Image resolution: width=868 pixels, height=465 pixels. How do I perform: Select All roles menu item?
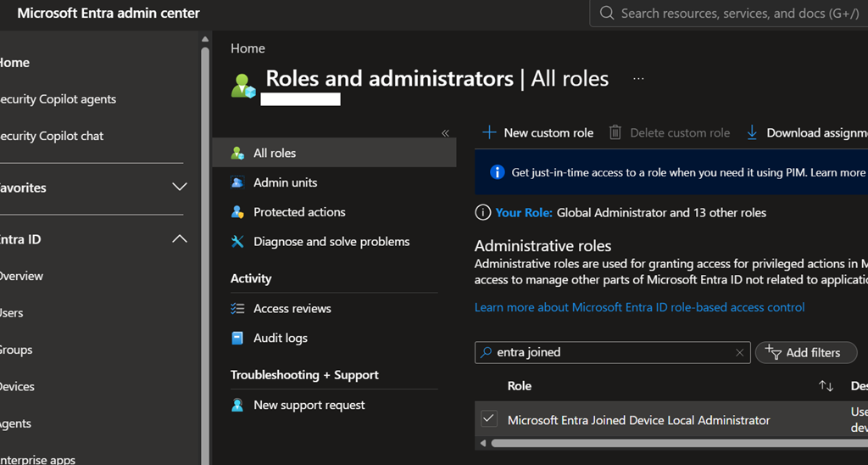[334, 153]
